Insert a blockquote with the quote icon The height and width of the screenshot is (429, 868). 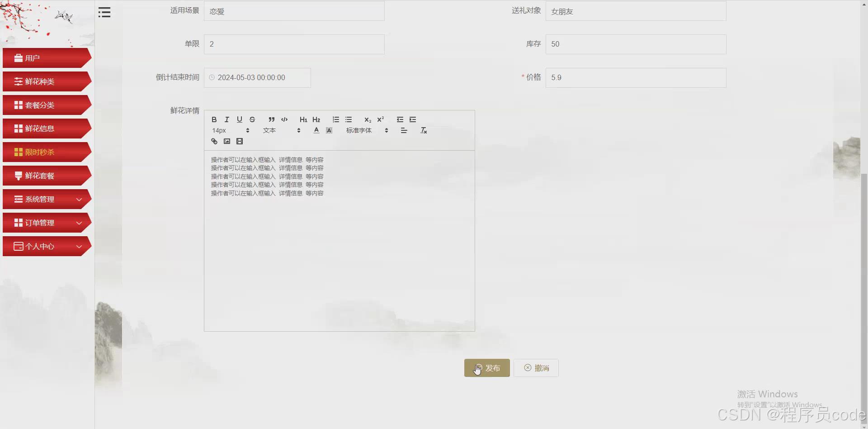pos(272,119)
